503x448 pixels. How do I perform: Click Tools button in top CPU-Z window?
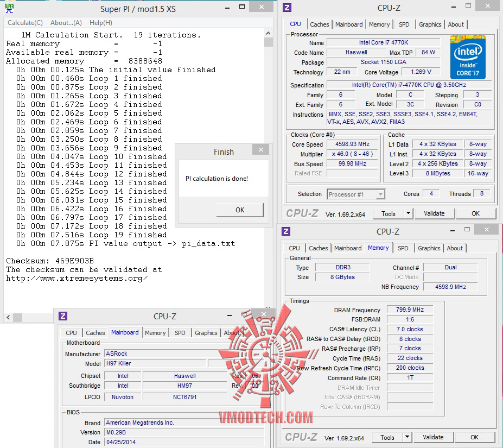pos(388,213)
